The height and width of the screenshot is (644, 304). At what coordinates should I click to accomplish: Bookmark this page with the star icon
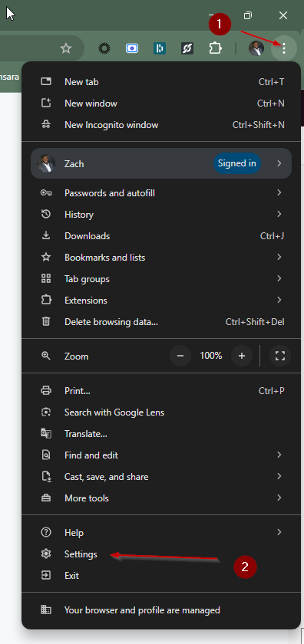tap(66, 48)
